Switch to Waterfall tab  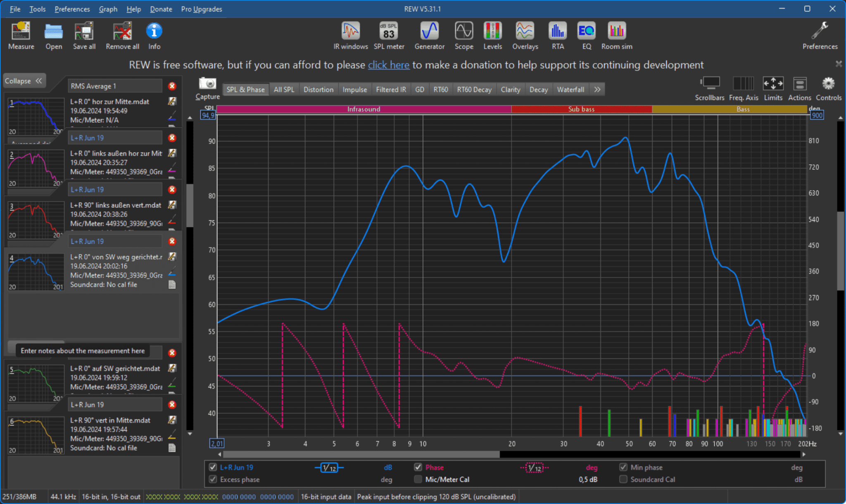(570, 89)
